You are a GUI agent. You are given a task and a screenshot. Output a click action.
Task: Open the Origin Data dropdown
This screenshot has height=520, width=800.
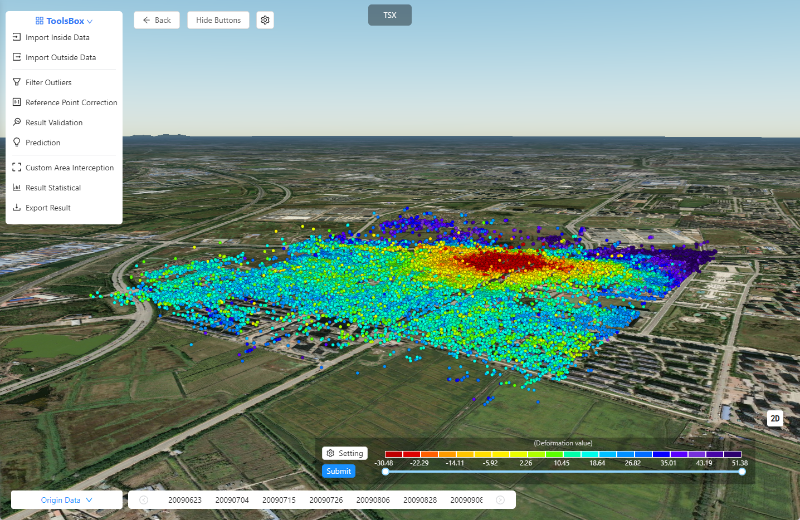[66, 500]
